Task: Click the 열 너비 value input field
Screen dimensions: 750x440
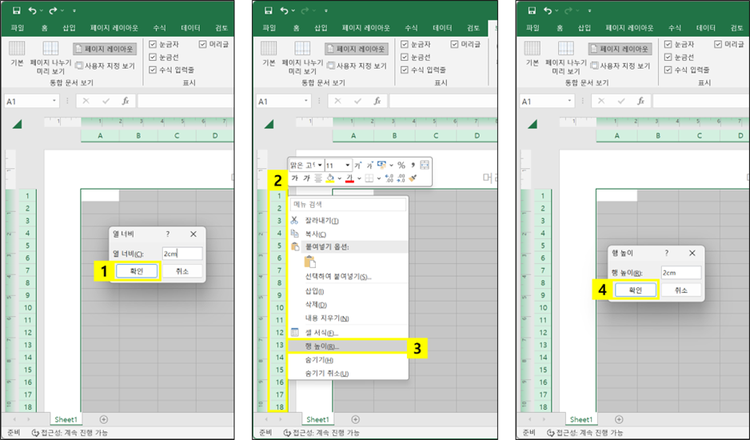Action: coord(182,253)
